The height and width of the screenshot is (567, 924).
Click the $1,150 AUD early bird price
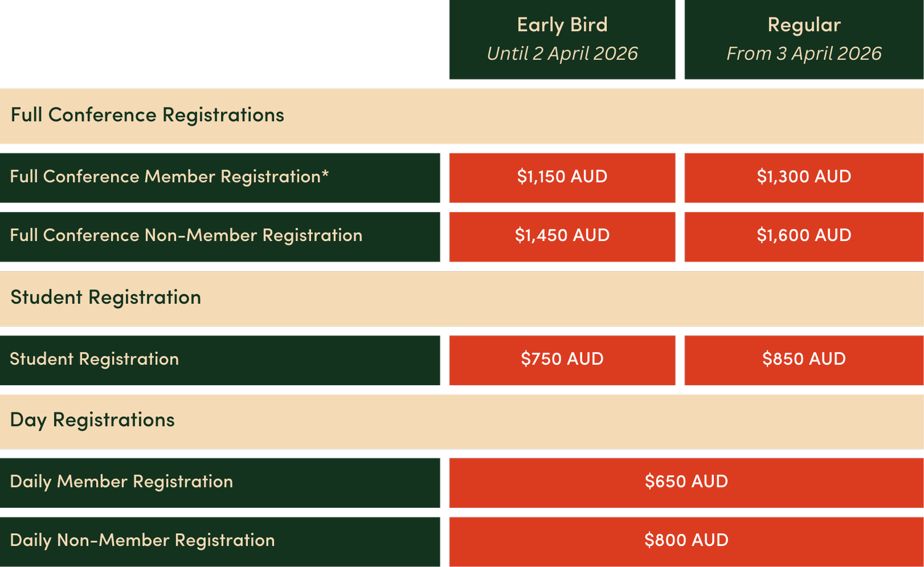pos(562,177)
